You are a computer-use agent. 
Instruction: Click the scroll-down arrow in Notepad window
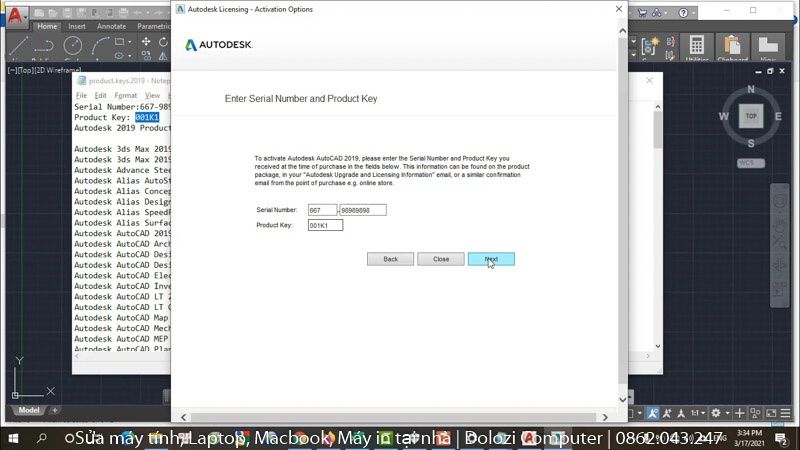(658, 346)
